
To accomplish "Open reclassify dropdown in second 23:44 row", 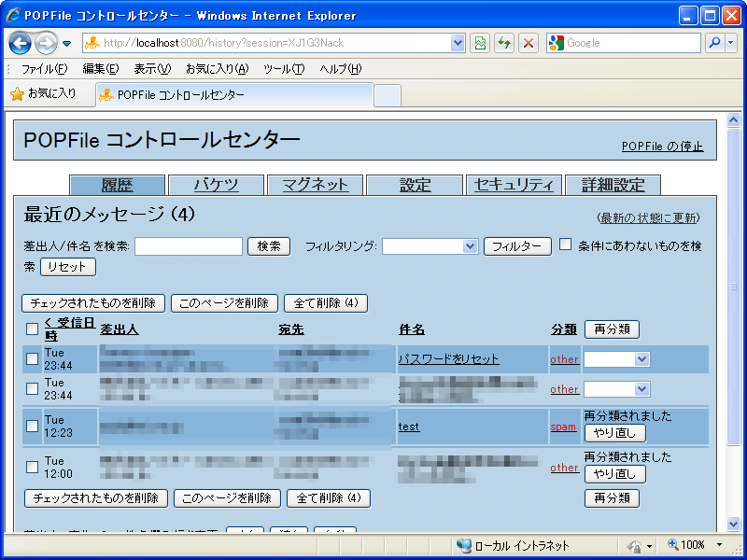I will coord(617,389).
